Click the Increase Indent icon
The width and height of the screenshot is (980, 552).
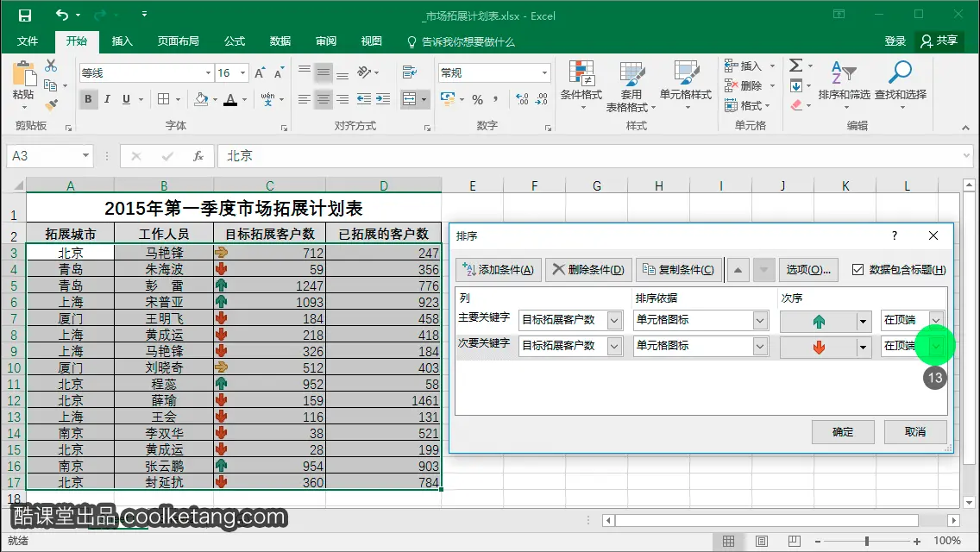click(383, 99)
